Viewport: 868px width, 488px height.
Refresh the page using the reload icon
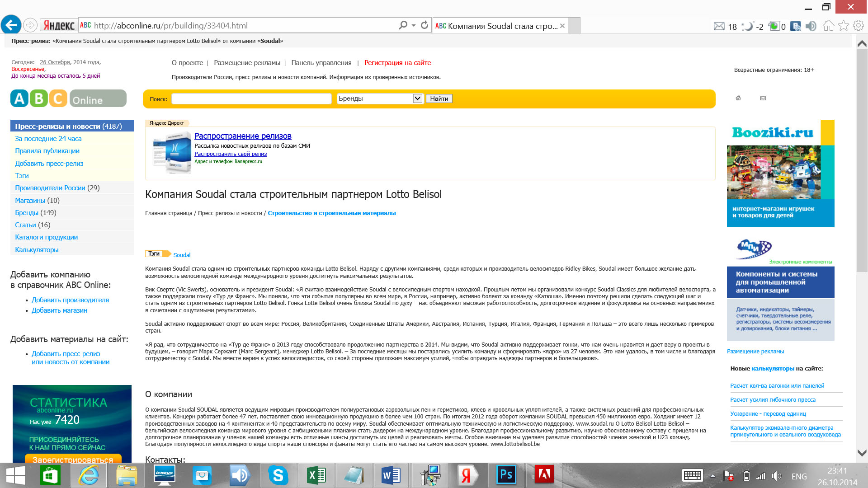(424, 25)
